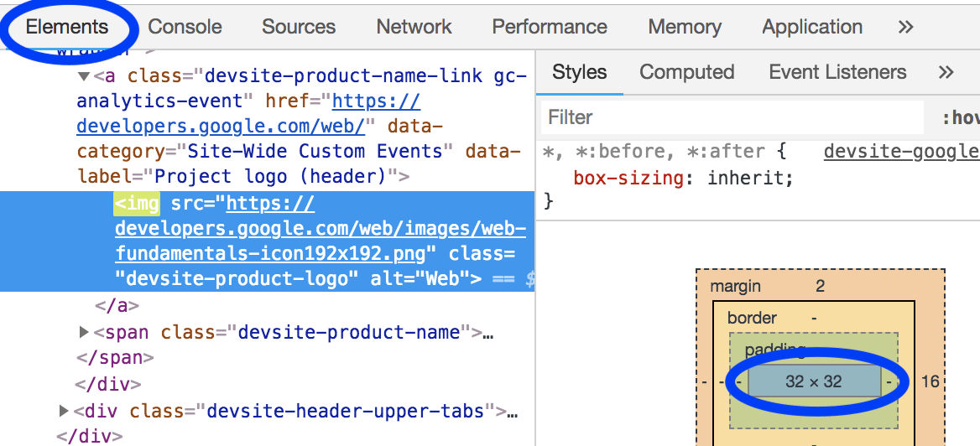Toggle the :hov element state option
The width and height of the screenshot is (980, 446).
960,117
